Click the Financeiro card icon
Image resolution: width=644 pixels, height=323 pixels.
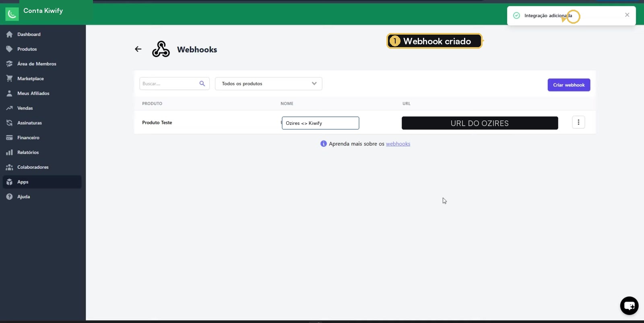(x=9, y=138)
